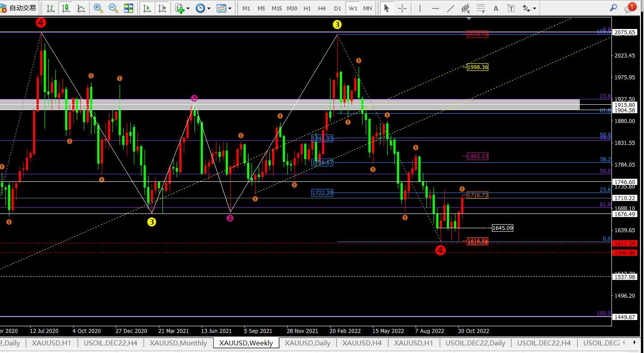This screenshot has height=353, width=644.
Task: Open the periods clock icon
Action: point(200,8)
